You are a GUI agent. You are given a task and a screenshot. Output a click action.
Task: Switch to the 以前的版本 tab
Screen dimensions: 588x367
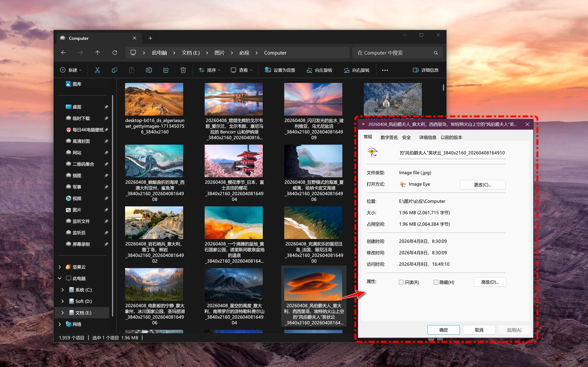point(451,137)
